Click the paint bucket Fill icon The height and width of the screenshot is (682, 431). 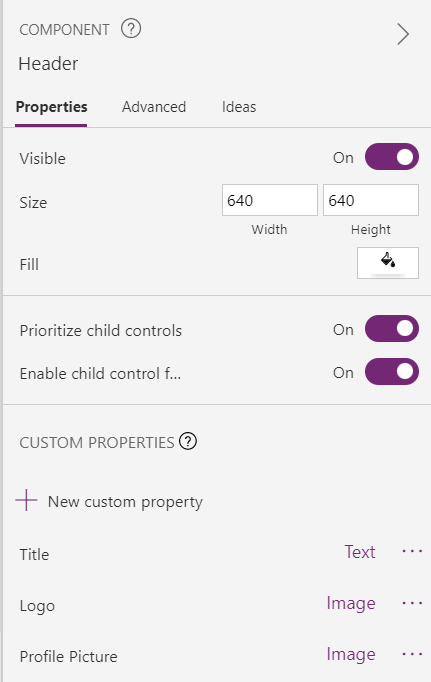pyautogui.click(x=388, y=263)
